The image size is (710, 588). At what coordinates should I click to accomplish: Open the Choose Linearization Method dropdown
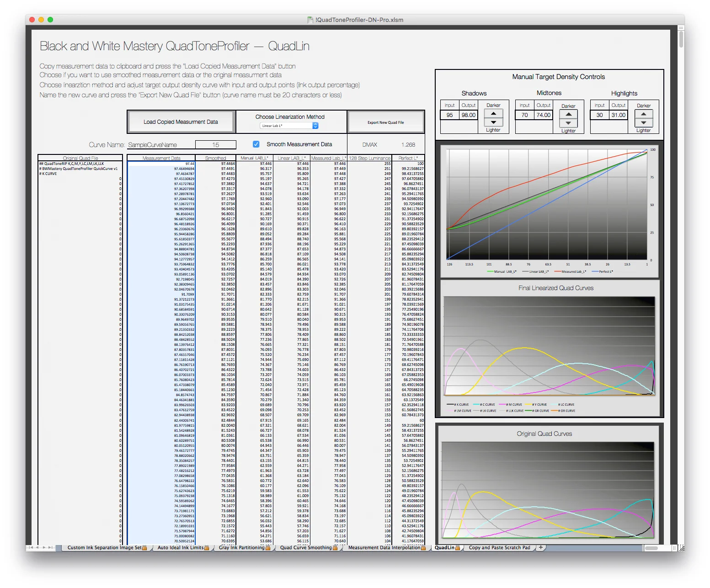point(289,126)
